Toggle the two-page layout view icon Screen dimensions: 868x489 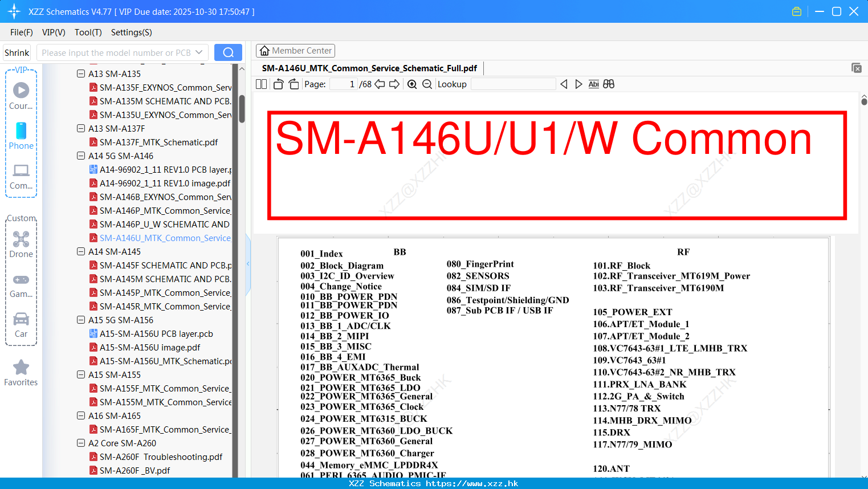[262, 84]
